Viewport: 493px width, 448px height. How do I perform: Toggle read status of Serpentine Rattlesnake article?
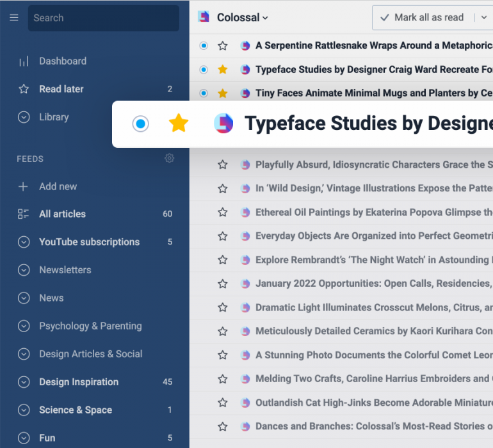click(x=204, y=45)
